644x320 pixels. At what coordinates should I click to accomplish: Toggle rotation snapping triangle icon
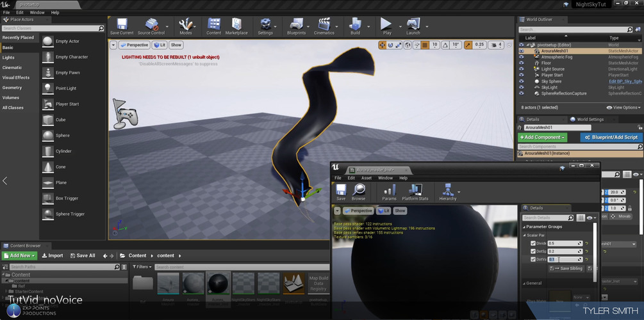(445, 45)
